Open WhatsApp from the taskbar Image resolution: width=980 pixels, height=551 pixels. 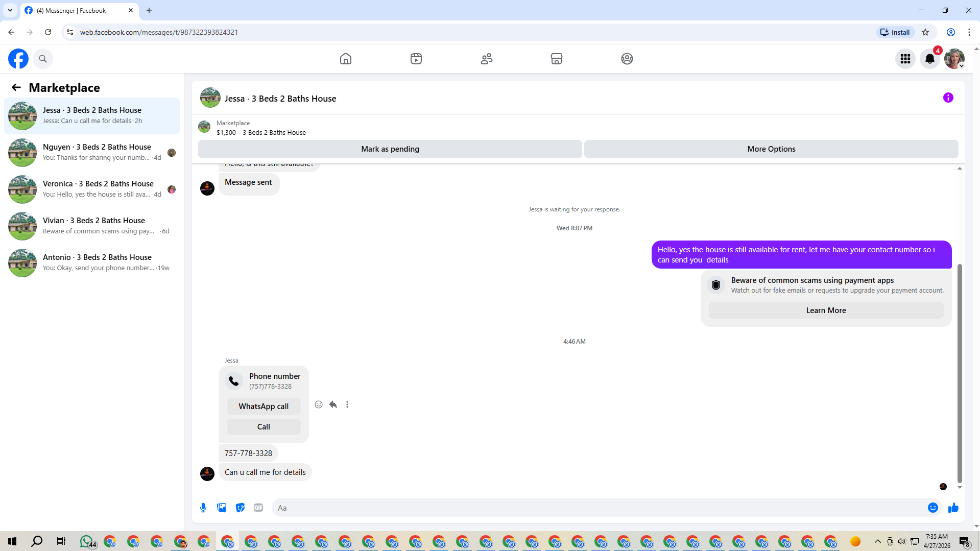click(x=87, y=541)
